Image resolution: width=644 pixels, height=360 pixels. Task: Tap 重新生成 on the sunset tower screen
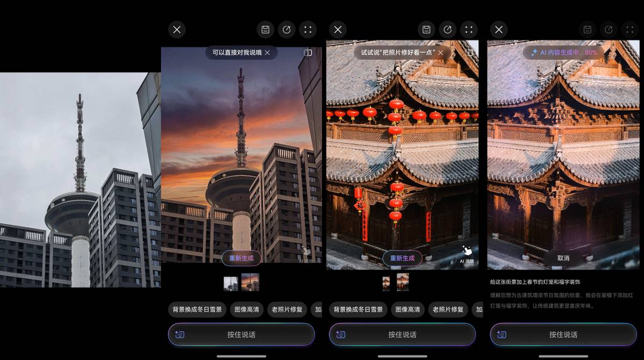241,258
